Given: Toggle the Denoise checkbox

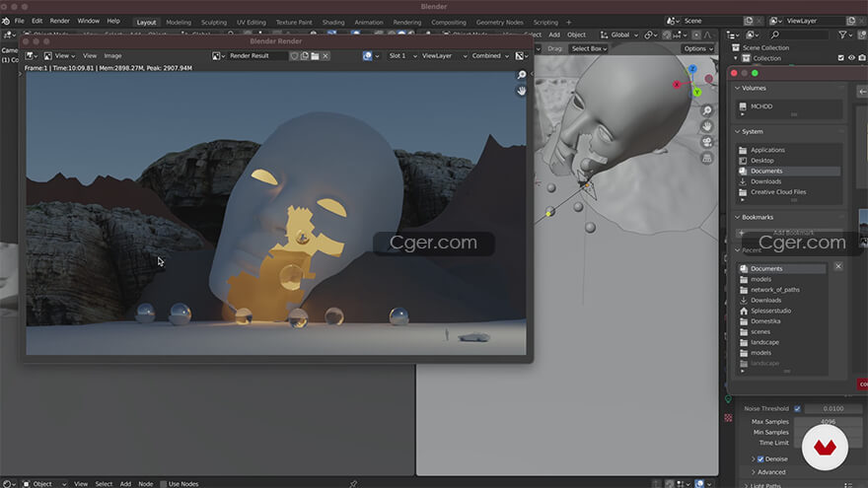Looking at the screenshot, I should click(x=760, y=459).
